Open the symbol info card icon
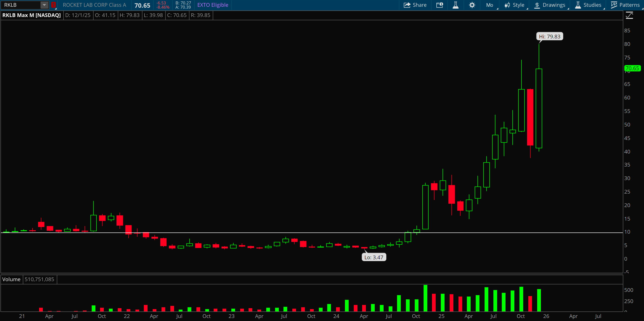 tap(439, 5)
